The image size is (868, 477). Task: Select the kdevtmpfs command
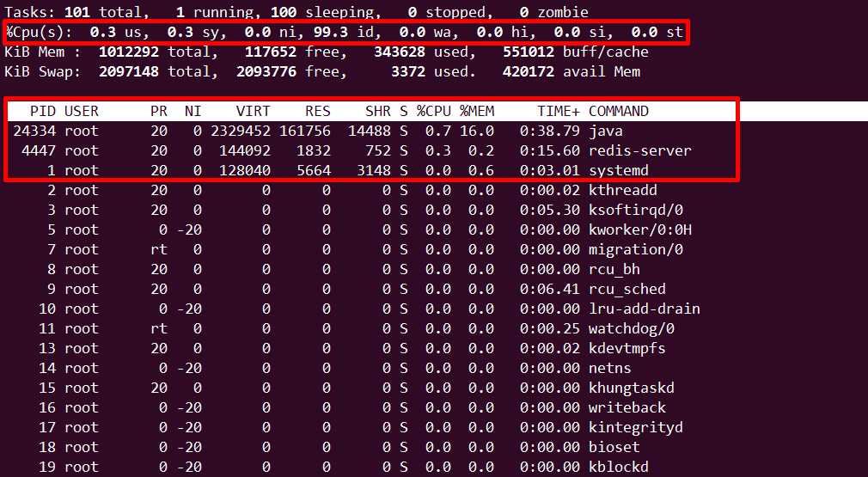[627, 349]
